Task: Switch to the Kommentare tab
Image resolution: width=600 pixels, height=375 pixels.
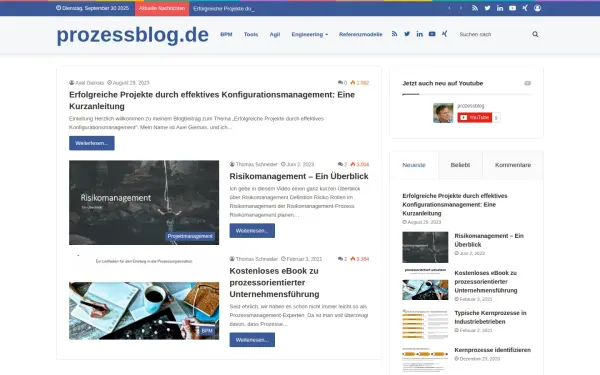Action: [513, 165]
